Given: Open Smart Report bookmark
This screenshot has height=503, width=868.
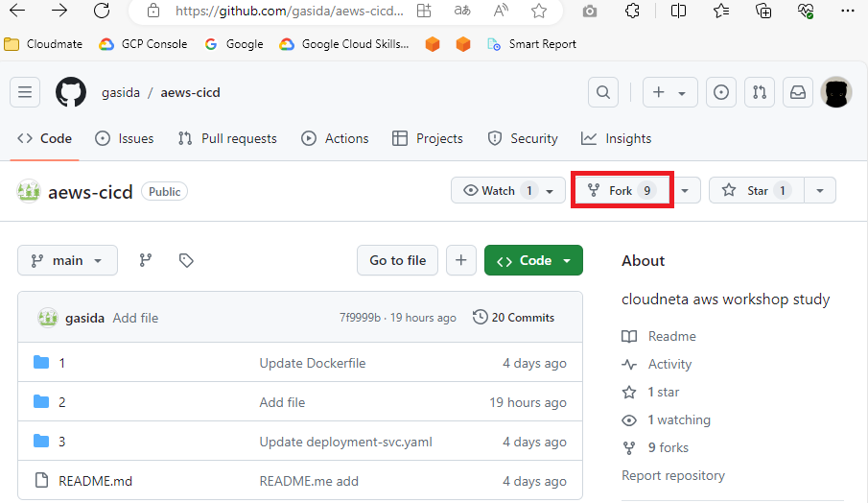Looking at the screenshot, I should click(x=531, y=44).
